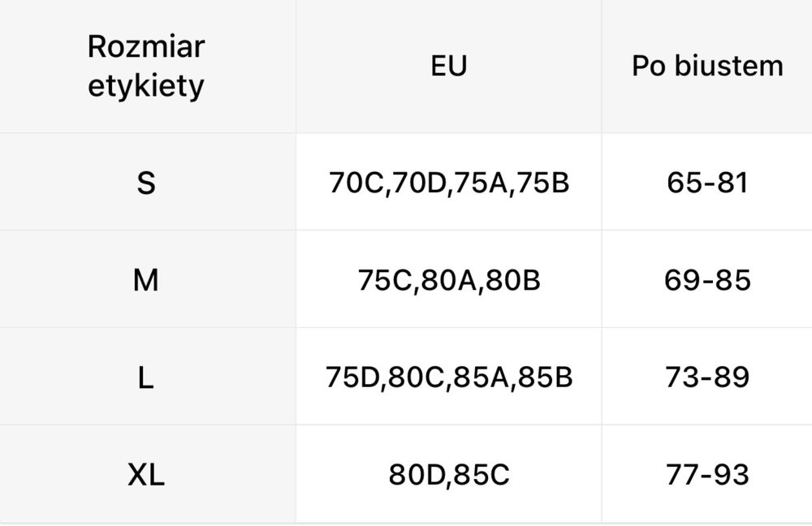The width and height of the screenshot is (812, 526).
Task: Click the 73-89 underbust value
Action: [707, 377]
